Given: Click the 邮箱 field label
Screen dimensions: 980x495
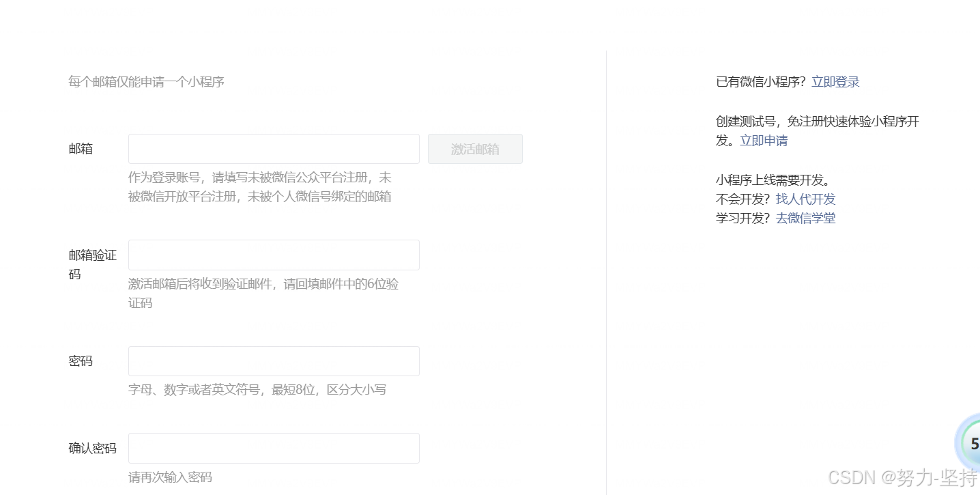Looking at the screenshot, I should [x=81, y=148].
